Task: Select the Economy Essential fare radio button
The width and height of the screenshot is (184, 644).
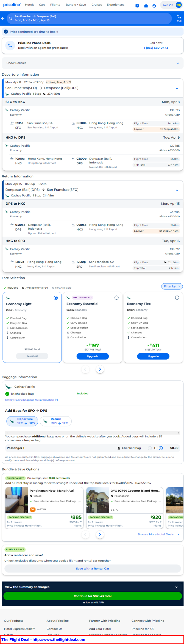Action: (116, 298)
